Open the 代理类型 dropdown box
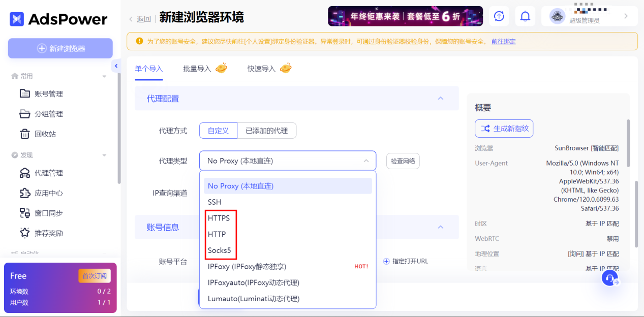 288,161
